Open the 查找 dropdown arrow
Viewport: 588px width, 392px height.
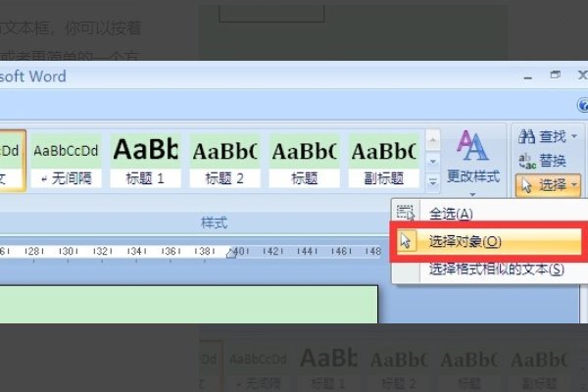coord(574,136)
